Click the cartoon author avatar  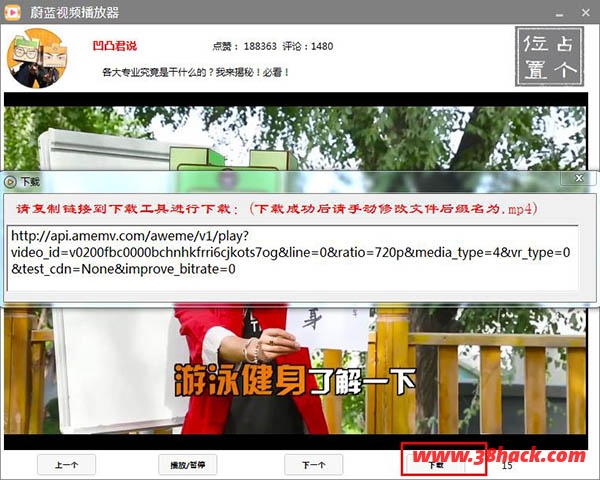pos(32,58)
